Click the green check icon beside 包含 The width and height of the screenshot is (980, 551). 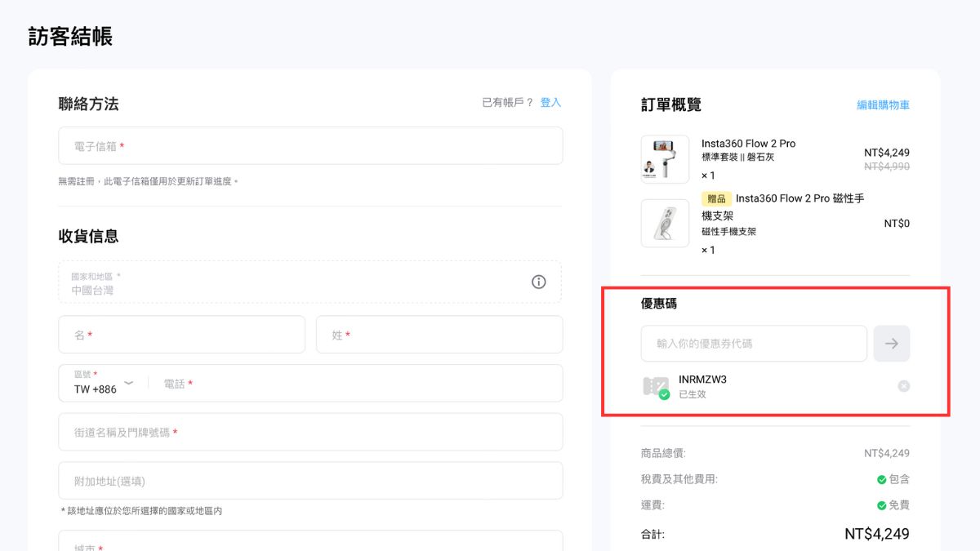click(x=882, y=480)
